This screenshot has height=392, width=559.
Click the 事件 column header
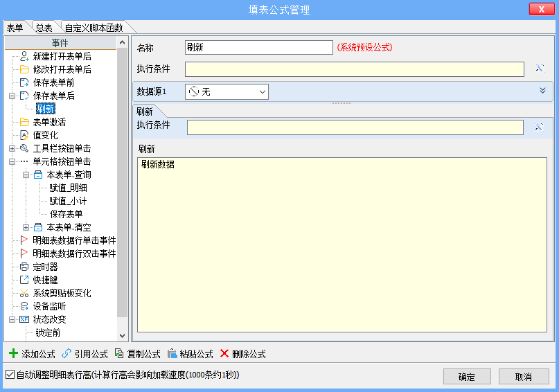[60, 43]
